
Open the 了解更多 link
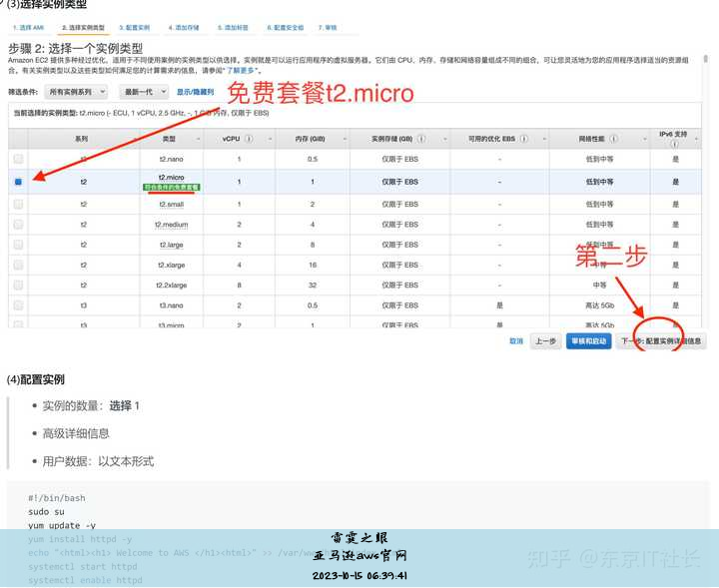[x=241, y=71]
